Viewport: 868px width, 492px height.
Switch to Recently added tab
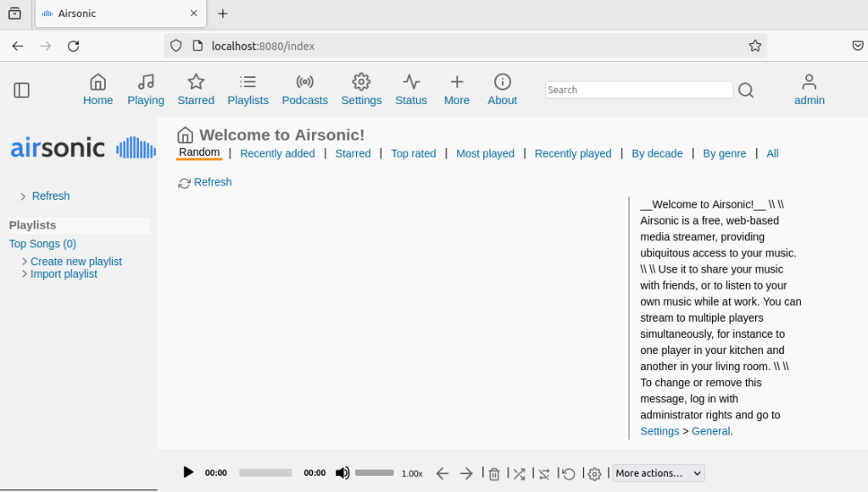[277, 153]
